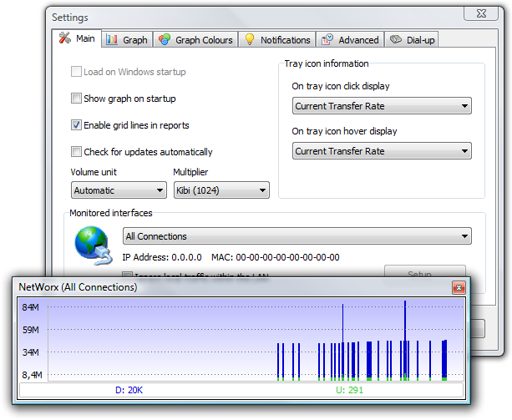
Task: Switch to the Graph tab
Action: 127,40
